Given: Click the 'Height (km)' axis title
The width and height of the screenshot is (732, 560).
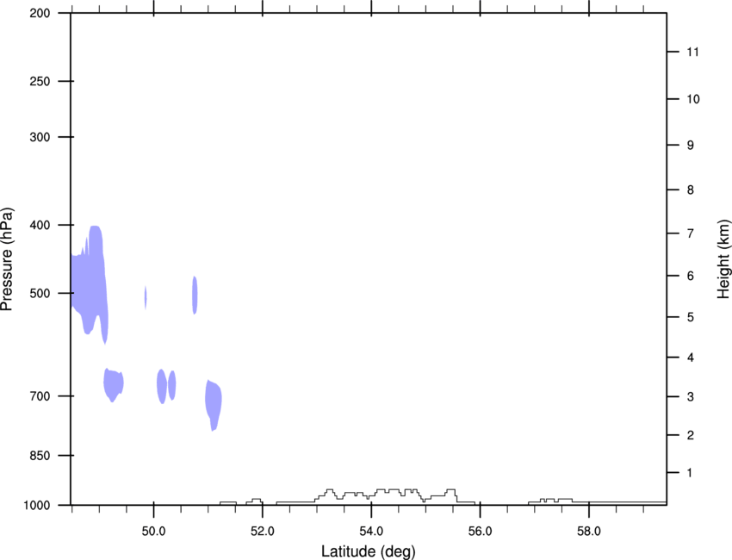Looking at the screenshot, I should click(723, 259).
